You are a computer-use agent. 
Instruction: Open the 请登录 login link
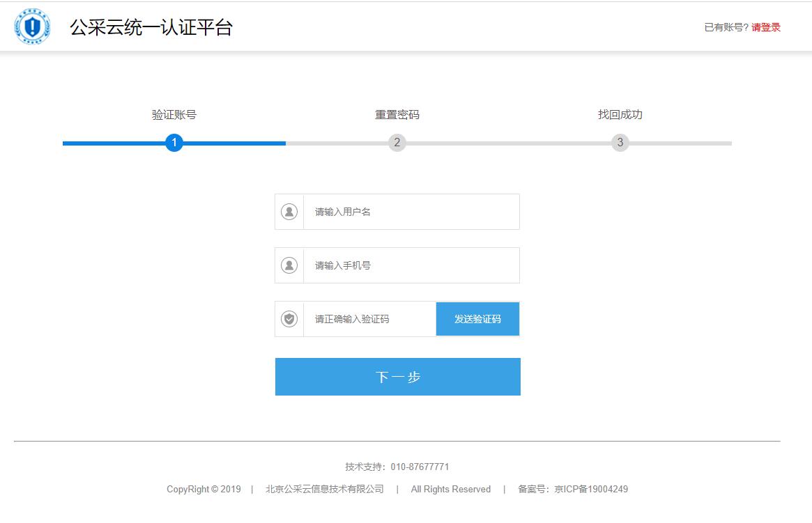[x=766, y=27]
